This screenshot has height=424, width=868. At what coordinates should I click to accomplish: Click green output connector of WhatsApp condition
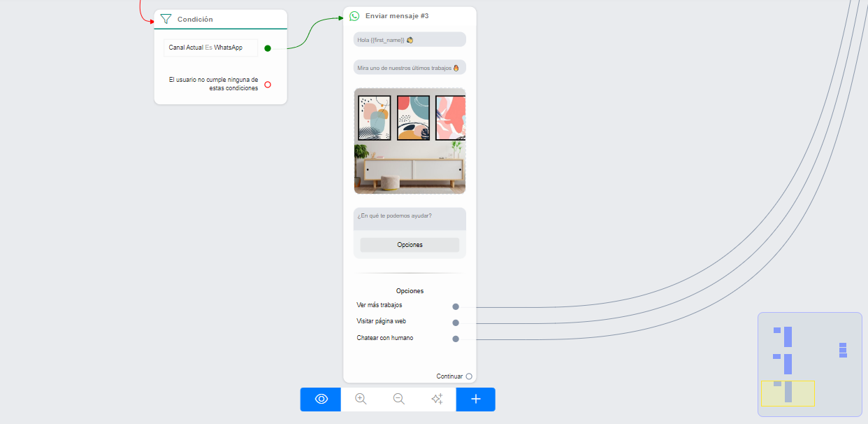[x=268, y=48]
